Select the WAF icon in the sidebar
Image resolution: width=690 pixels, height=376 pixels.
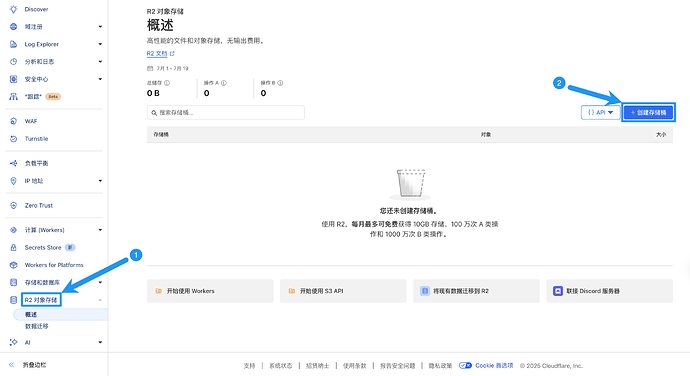click(x=14, y=121)
